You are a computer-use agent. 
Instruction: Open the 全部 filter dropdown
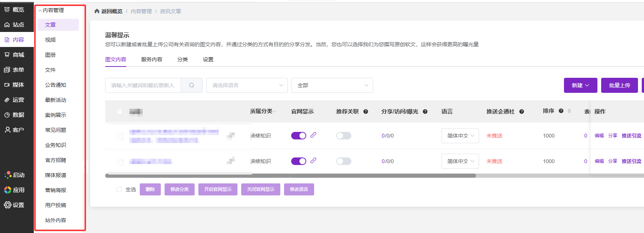coord(332,85)
